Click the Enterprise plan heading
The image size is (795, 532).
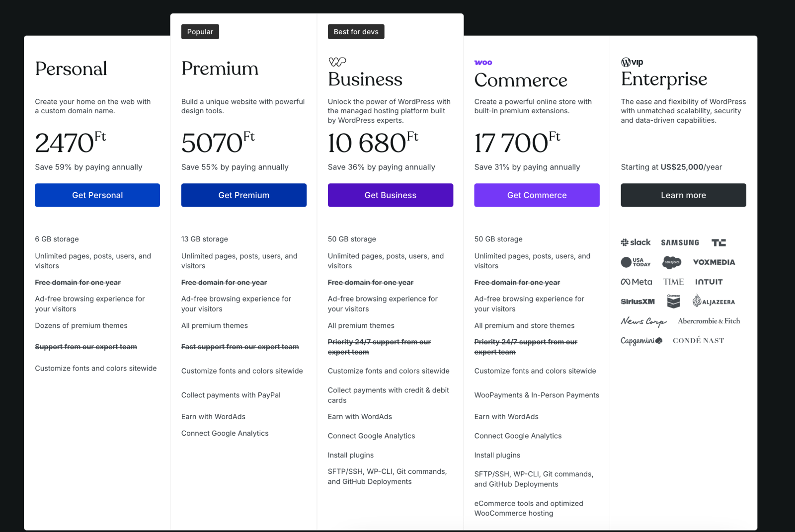pos(664,79)
